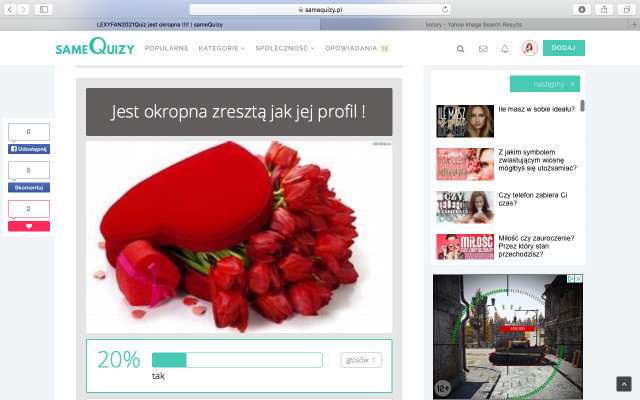Open the Popularne menu item
640x400 pixels.
point(166,48)
